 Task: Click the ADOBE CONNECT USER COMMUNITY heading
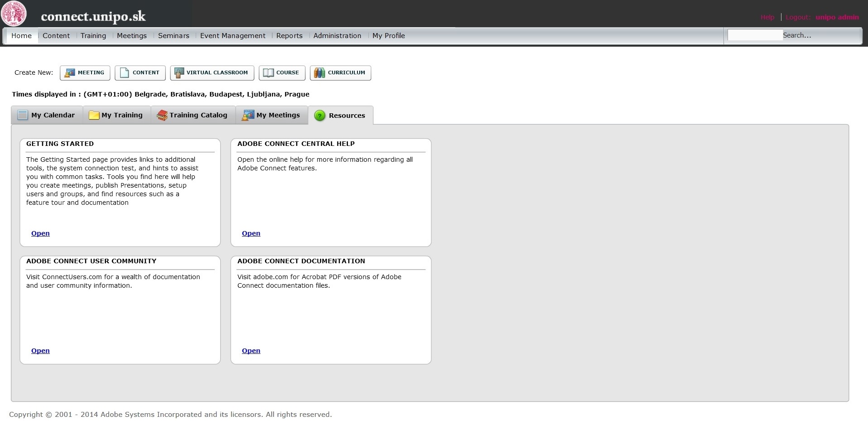pyautogui.click(x=91, y=261)
